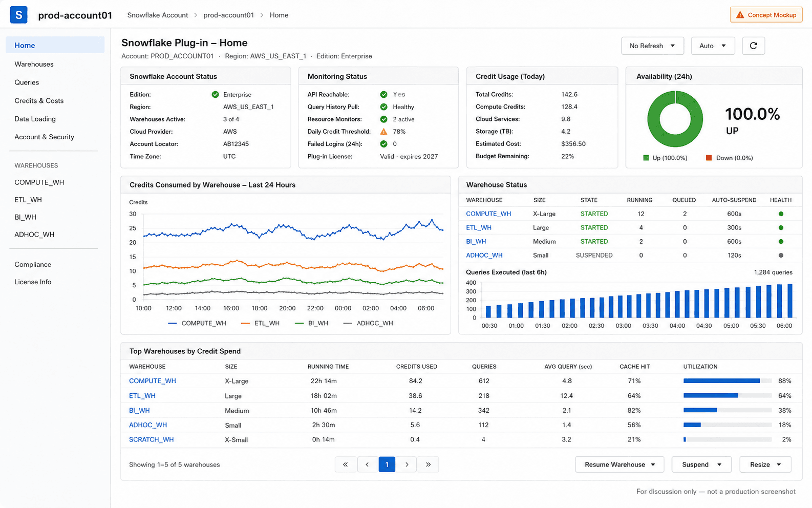This screenshot has width=812, height=508.
Task: Toggle Down (0.0%) availability legend item
Action: [x=730, y=158]
